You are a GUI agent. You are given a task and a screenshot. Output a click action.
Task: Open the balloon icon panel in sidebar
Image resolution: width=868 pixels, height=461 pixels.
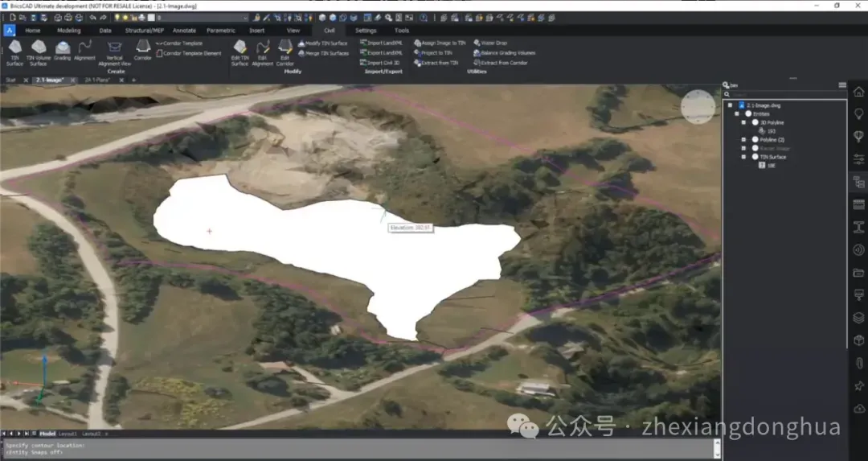point(858,136)
